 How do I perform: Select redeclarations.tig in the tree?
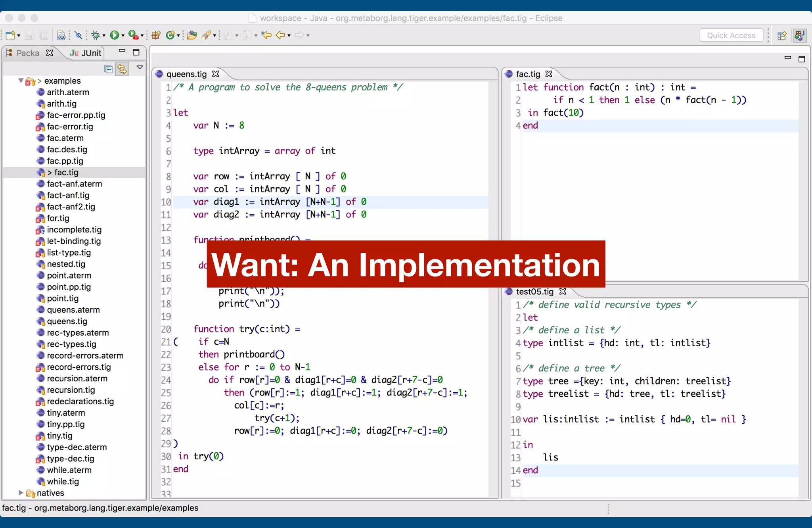(x=80, y=401)
